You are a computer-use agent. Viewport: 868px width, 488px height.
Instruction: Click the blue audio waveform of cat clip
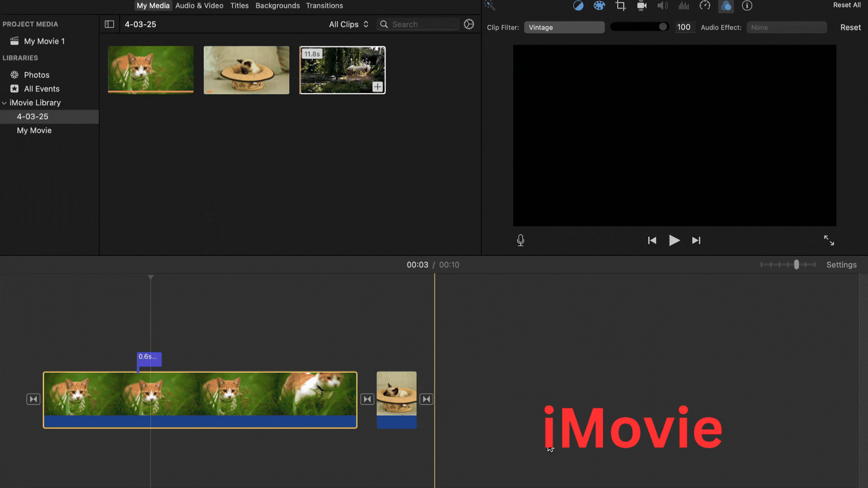click(200, 421)
